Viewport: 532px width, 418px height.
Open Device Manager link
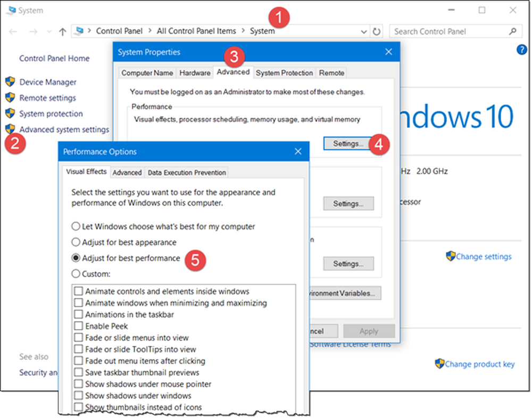click(48, 82)
